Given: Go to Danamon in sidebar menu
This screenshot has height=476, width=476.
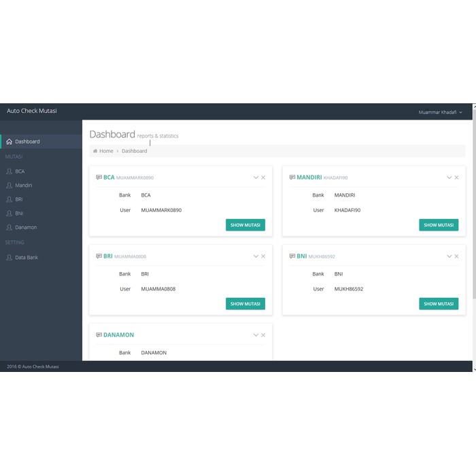Looking at the screenshot, I should (26, 227).
